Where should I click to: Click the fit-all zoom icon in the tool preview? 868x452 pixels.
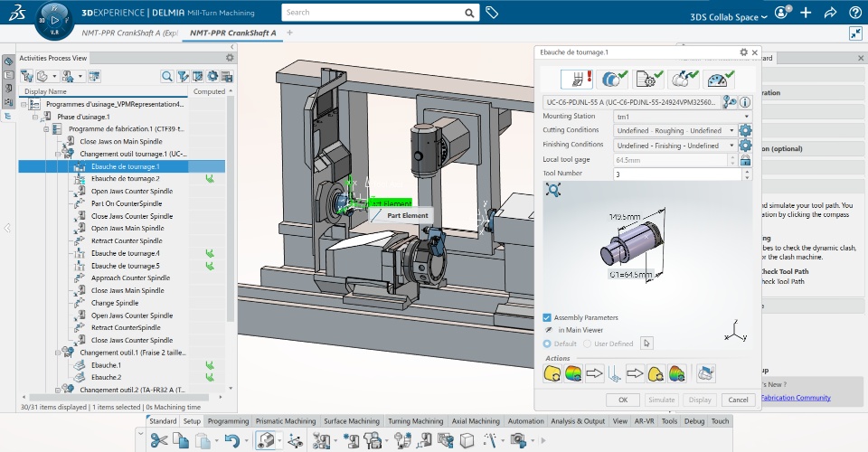point(553,191)
